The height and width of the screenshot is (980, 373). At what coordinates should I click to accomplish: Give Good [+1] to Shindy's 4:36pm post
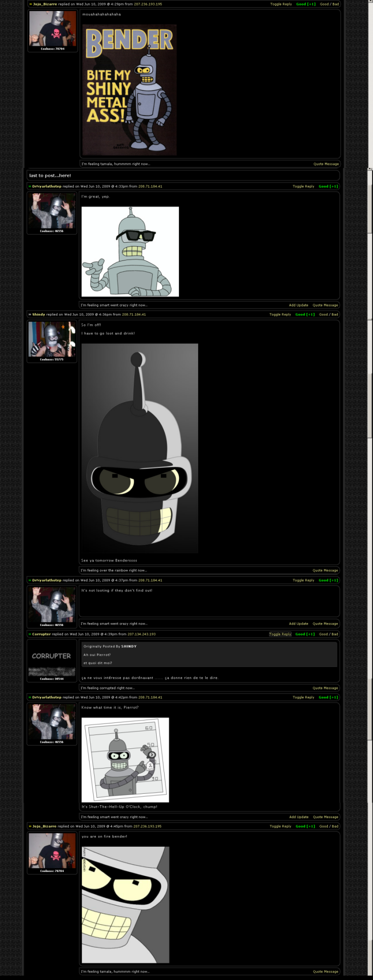(x=305, y=314)
